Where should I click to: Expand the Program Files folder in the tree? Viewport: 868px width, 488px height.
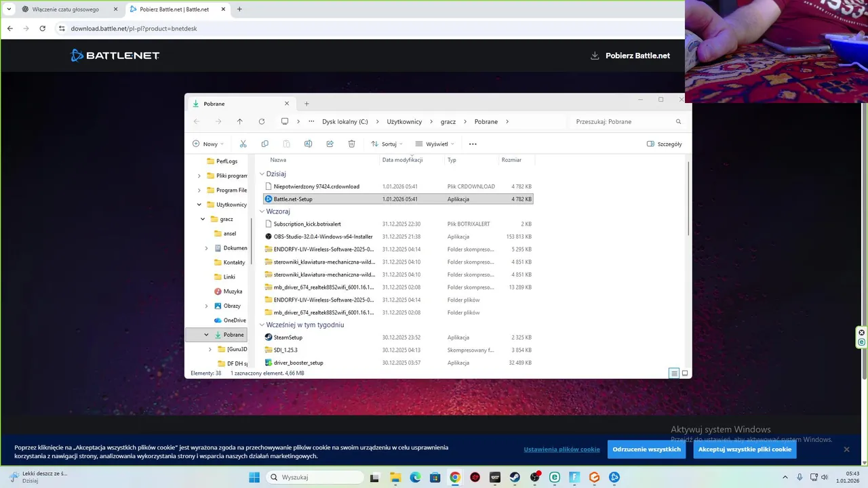point(199,190)
